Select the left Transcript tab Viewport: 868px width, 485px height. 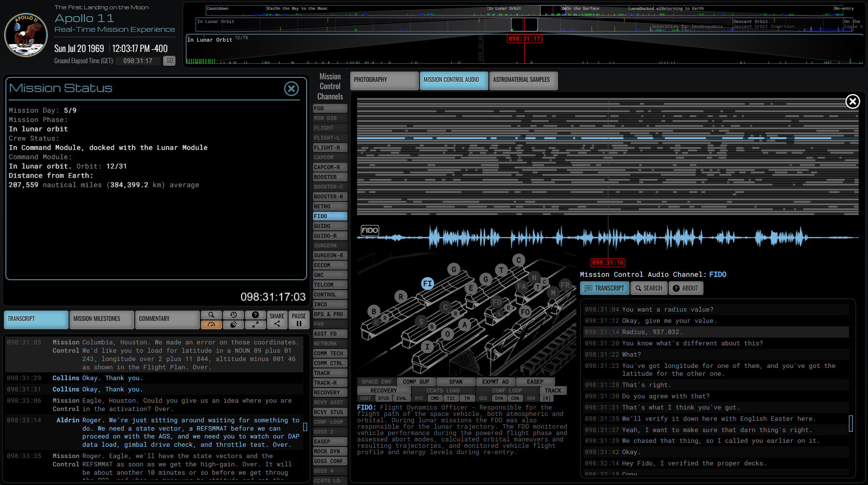[36, 319]
